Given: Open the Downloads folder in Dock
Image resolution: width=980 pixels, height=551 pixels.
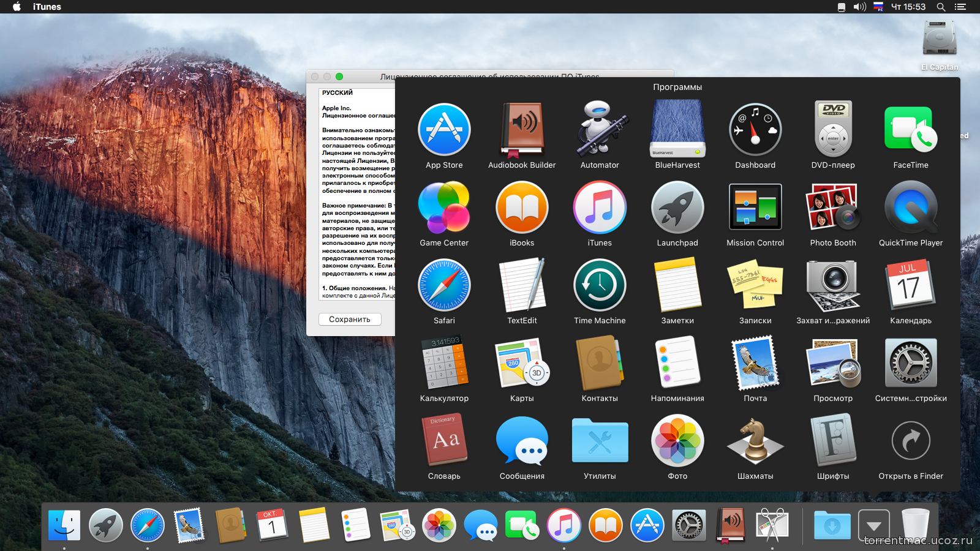Looking at the screenshot, I should [832, 525].
